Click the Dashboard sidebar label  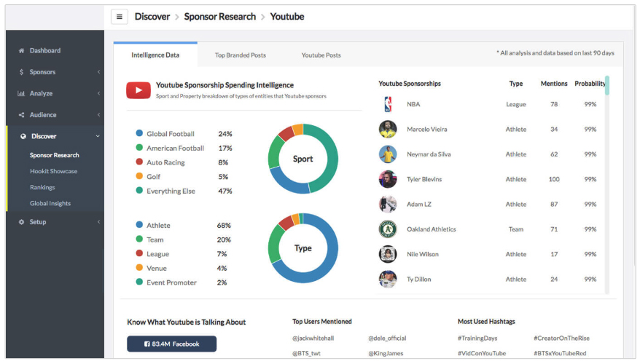tap(45, 50)
